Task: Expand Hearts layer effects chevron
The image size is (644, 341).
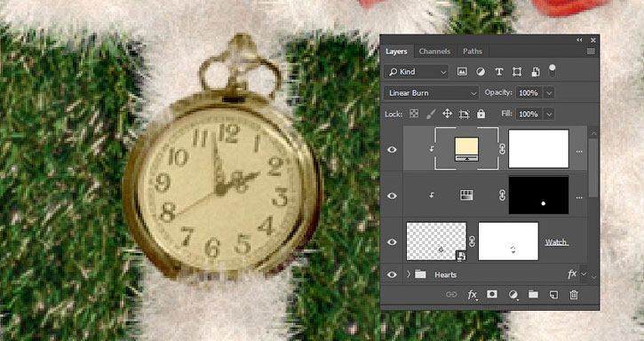Action: pyautogui.click(x=584, y=274)
